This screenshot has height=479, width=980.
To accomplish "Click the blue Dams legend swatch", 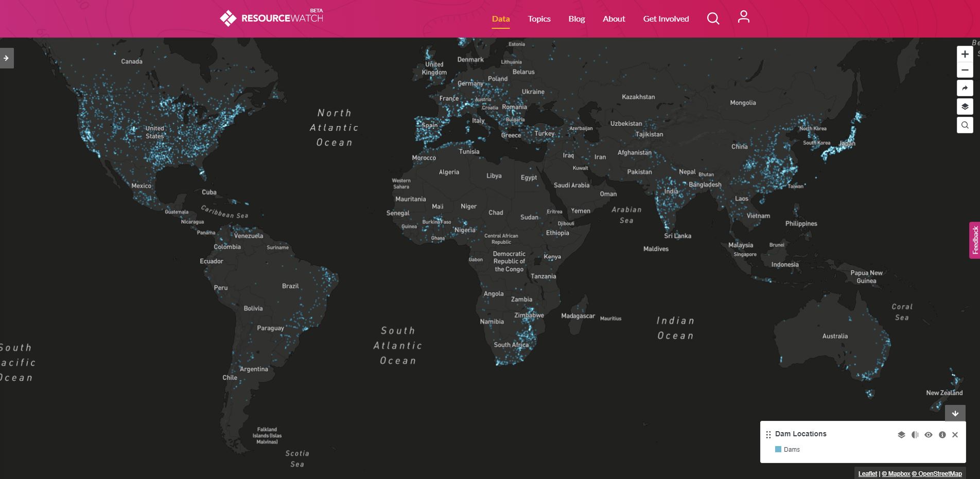I will click(778, 449).
